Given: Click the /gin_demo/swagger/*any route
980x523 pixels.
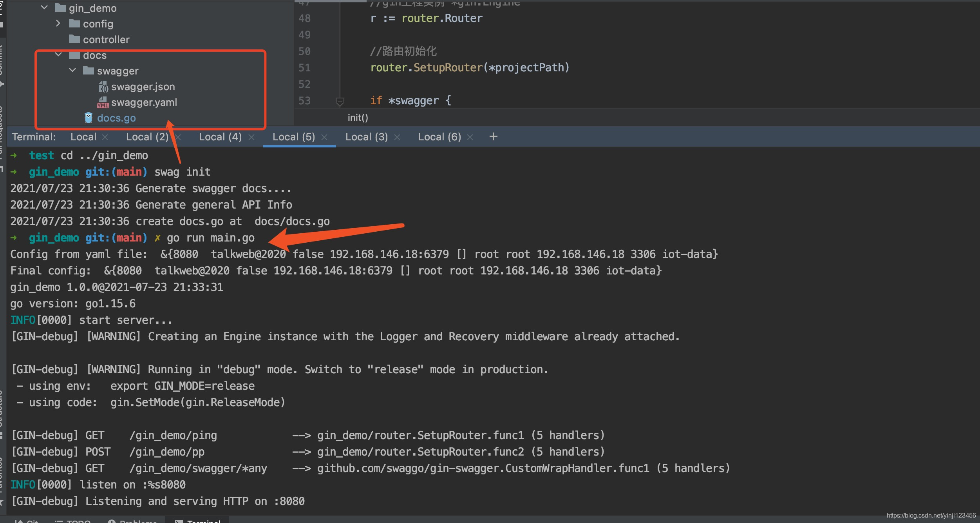Looking at the screenshot, I should (198, 469).
